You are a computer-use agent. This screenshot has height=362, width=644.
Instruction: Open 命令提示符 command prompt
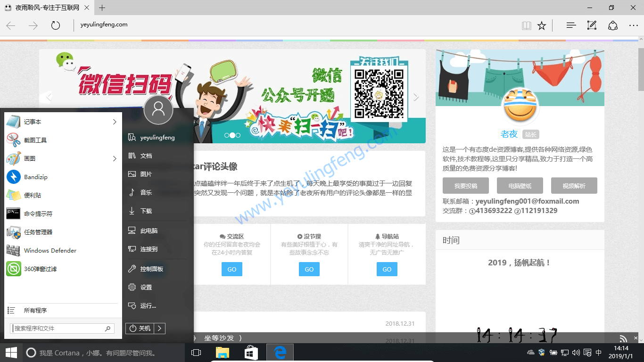coord(63,214)
